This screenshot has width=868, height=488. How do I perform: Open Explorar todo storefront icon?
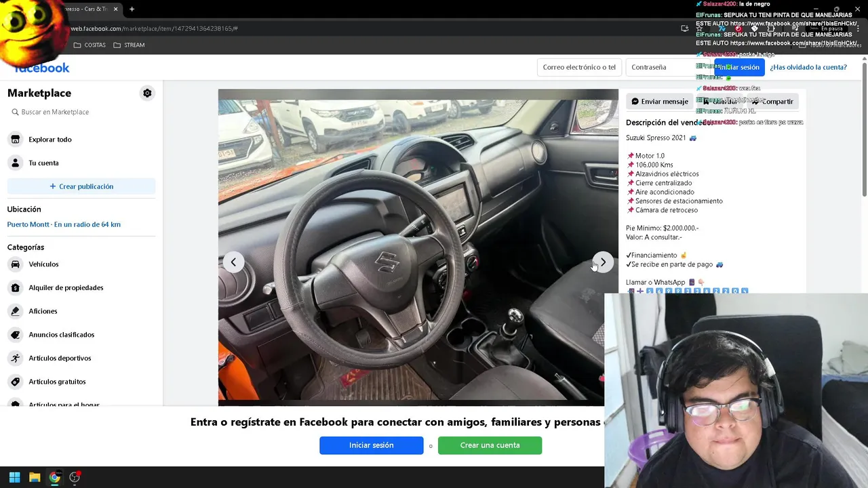[x=16, y=139]
